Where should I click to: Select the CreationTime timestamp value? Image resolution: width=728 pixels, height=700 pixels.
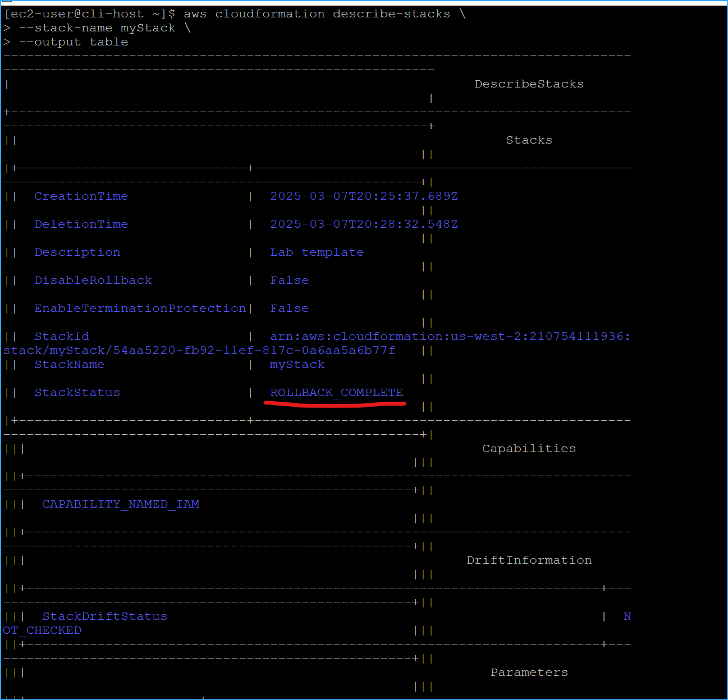click(x=364, y=196)
